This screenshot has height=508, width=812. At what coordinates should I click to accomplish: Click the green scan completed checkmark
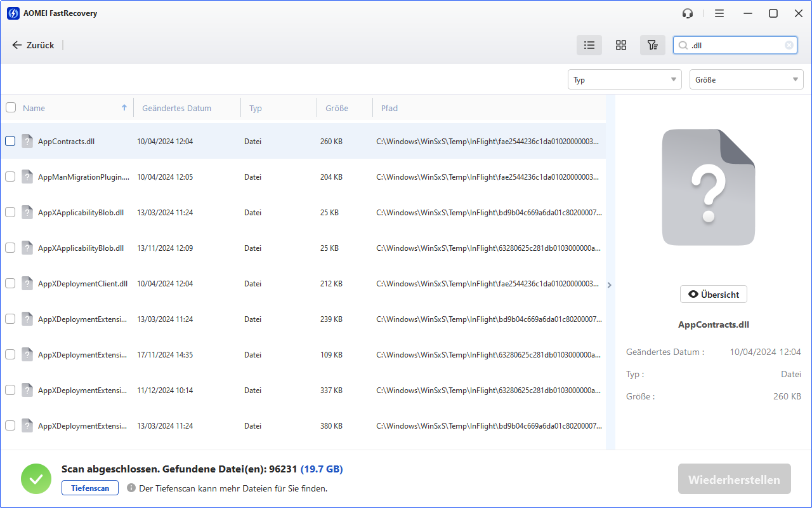pyautogui.click(x=36, y=479)
